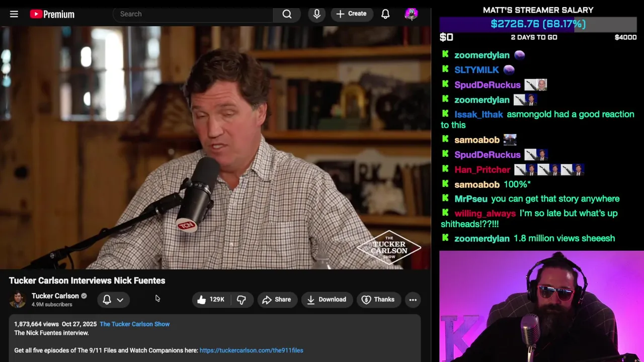Open the Create button menu
The image size is (644, 362).
(352, 14)
